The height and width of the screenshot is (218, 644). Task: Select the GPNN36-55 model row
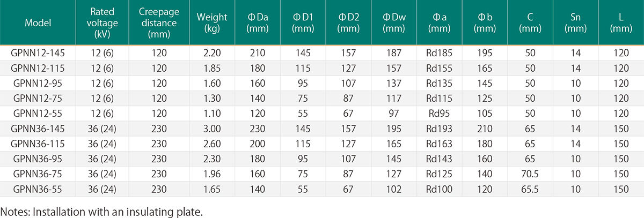(x=38, y=189)
